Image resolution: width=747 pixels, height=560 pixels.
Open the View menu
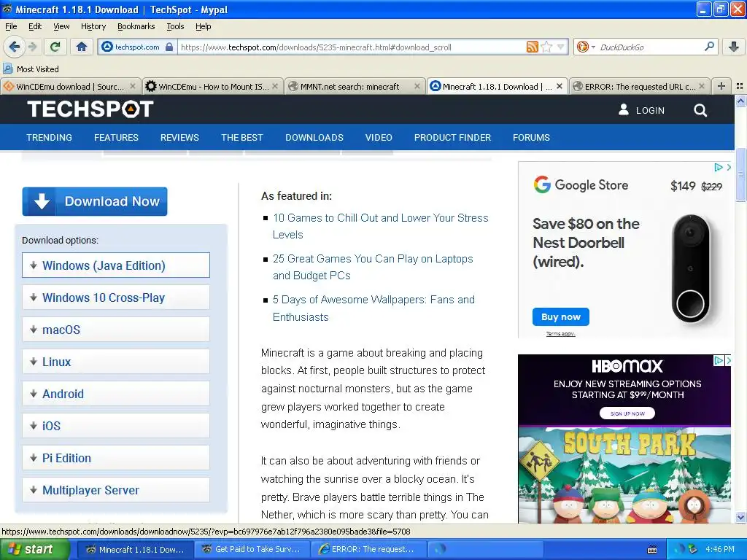pyautogui.click(x=61, y=26)
